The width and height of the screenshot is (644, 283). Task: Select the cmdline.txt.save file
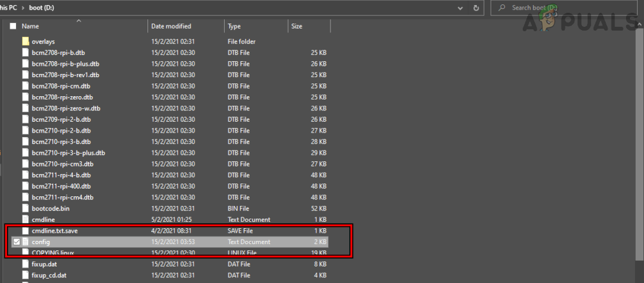click(x=54, y=231)
